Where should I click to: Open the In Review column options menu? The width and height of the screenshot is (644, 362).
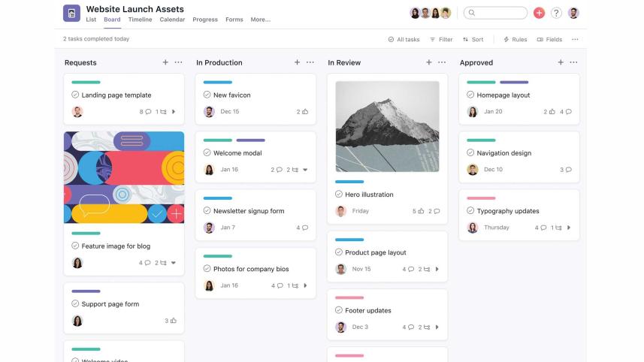(442, 62)
